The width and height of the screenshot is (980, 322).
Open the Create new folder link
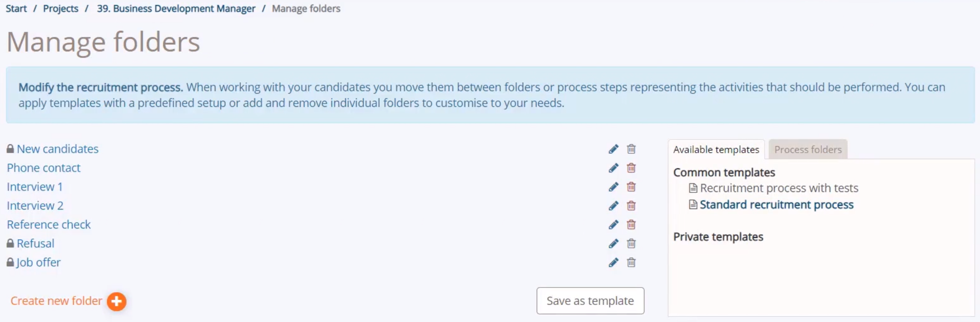56,301
